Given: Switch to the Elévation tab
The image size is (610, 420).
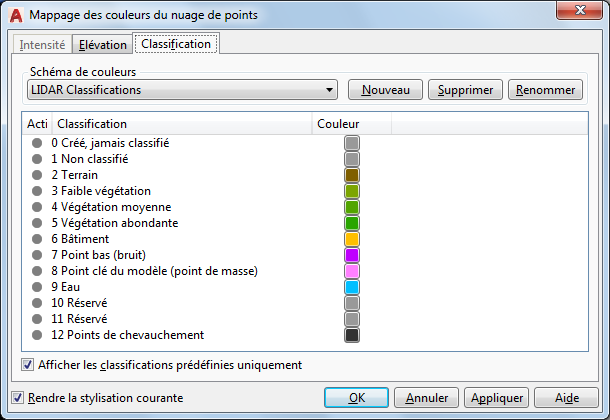Looking at the screenshot, I should pyautogui.click(x=103, y=45).
